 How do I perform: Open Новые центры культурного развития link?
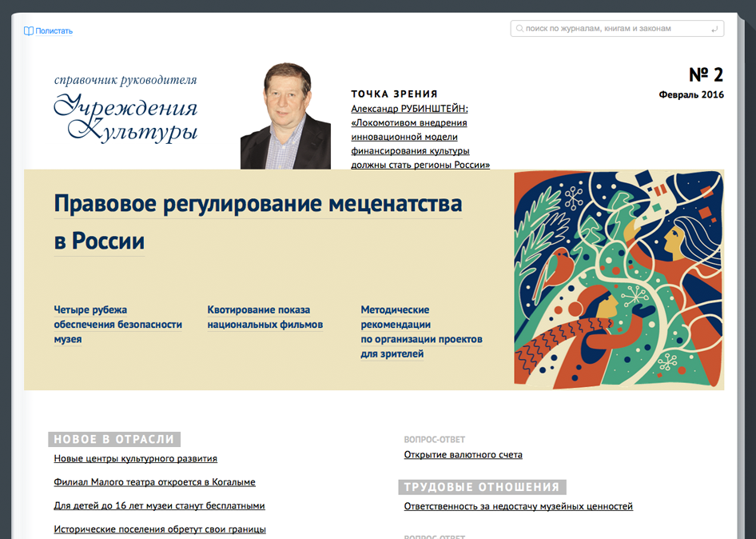[135, 459]
